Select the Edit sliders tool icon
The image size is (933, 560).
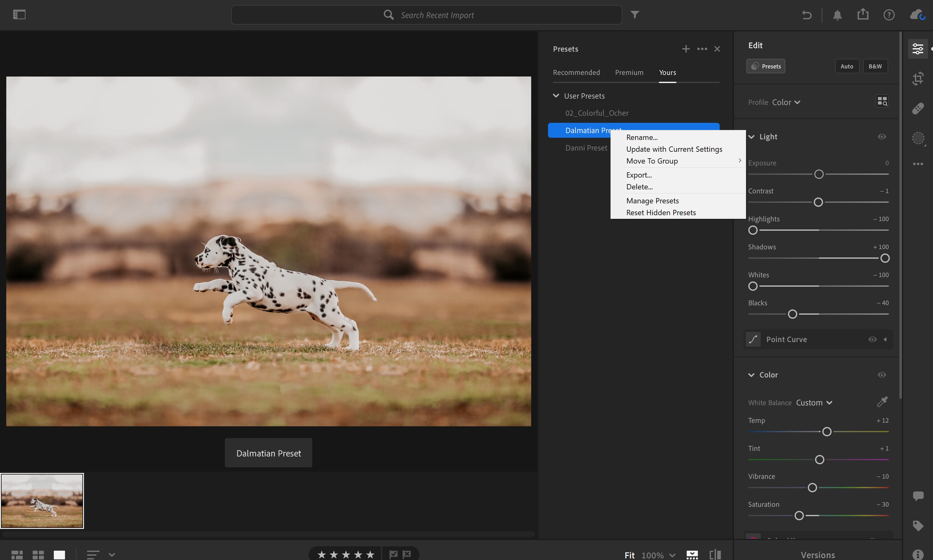(918, 49)
